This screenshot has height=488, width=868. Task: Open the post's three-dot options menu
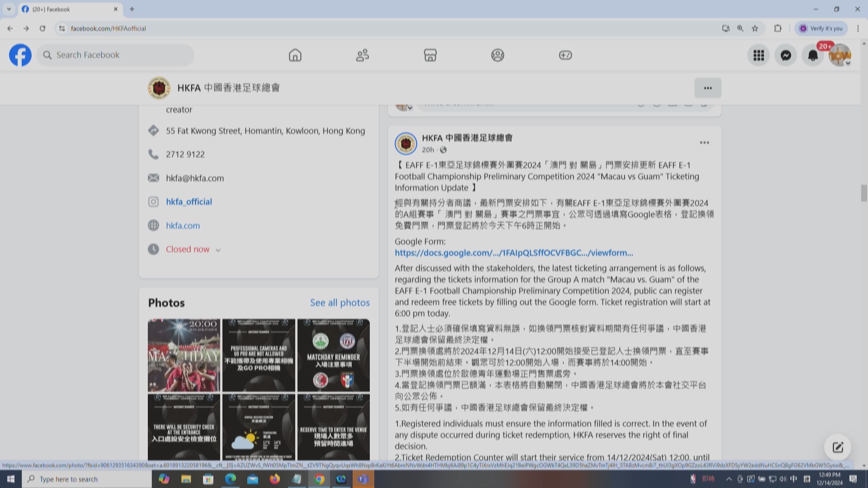click(704, 143)
